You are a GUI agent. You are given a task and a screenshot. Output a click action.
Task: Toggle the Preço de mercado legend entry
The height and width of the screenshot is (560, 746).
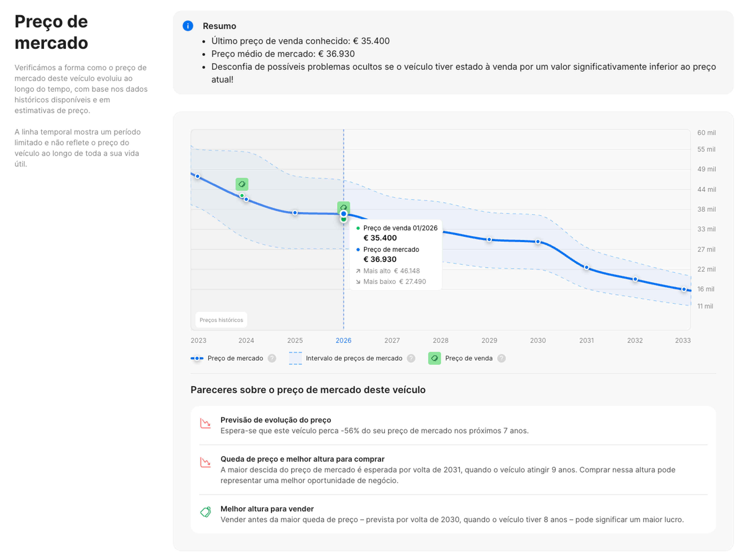tap(235, 358)
